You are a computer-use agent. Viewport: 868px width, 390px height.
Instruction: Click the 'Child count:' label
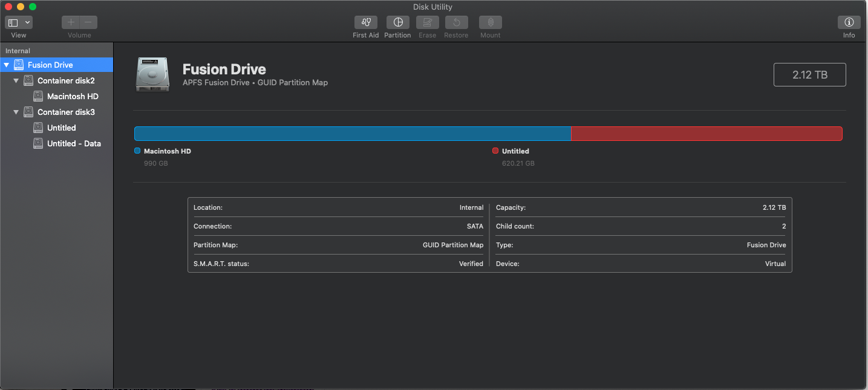coord(515,226)
